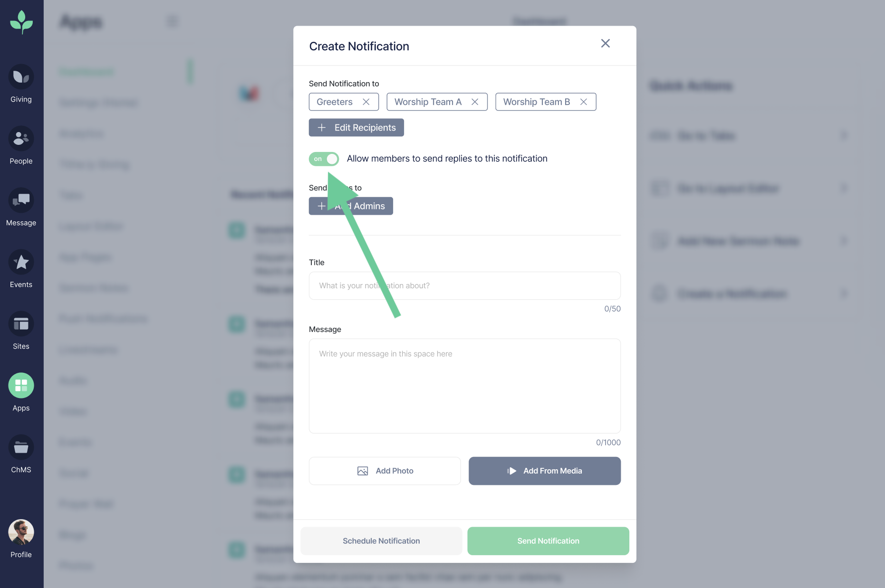Select the Apps grid icon
885x588 pixels.
click(x=21, y=386)
